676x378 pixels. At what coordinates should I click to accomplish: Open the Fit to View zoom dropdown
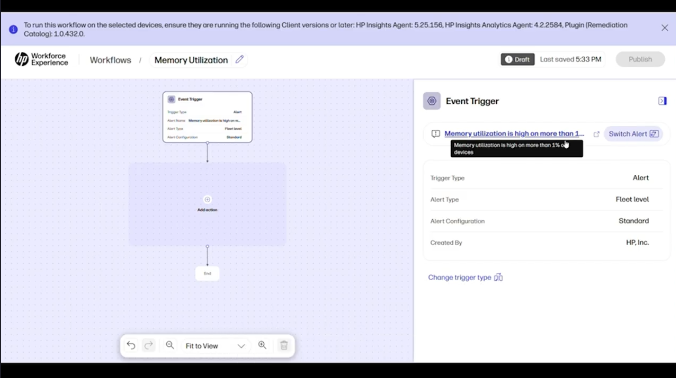click(x=215, y=346)
